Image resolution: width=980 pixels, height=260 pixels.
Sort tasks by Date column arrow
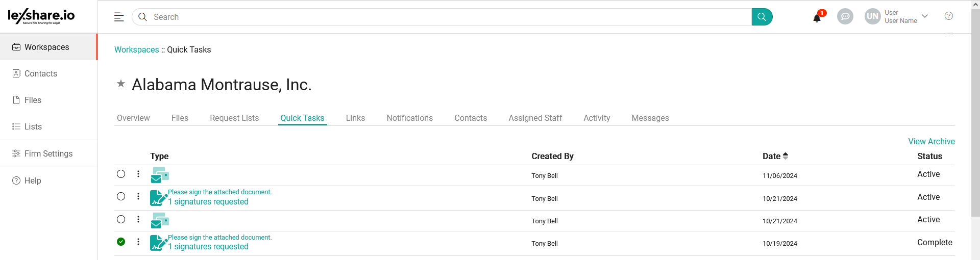[786, 156]
